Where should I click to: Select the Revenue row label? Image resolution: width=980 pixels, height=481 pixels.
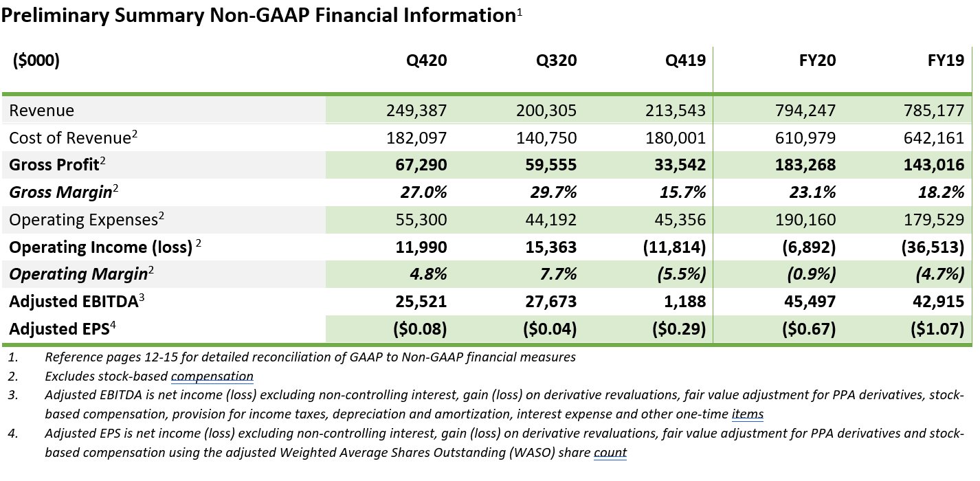click(41, 111)
